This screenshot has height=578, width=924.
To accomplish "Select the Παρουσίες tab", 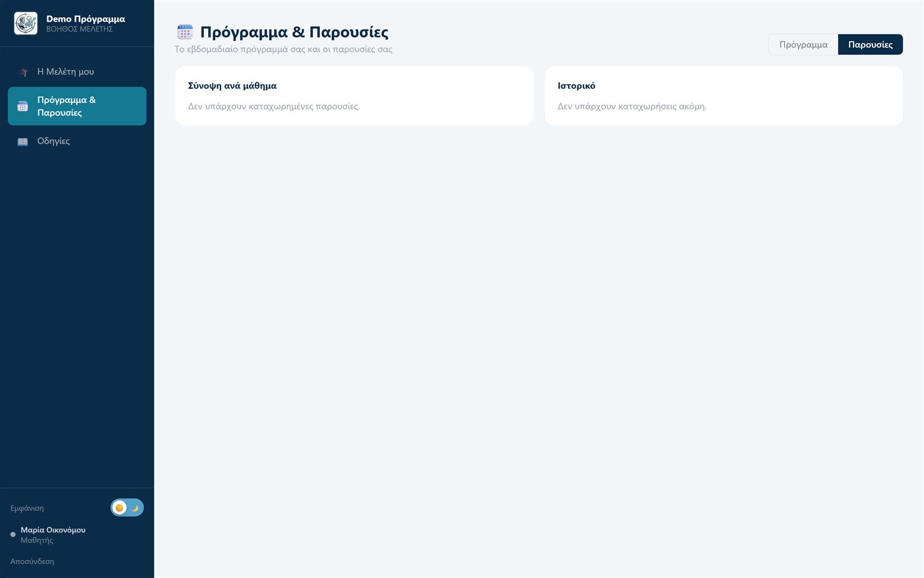I will [870, 45].
